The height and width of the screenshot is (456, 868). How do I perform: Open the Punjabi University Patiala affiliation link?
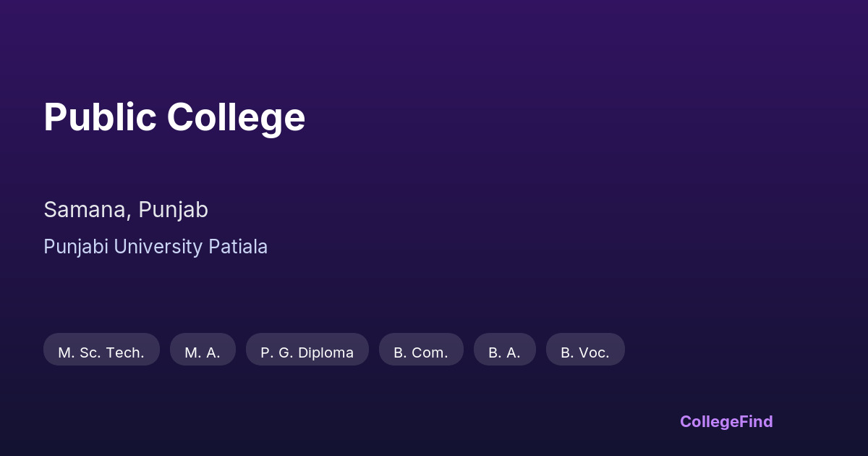pos(156,247)
